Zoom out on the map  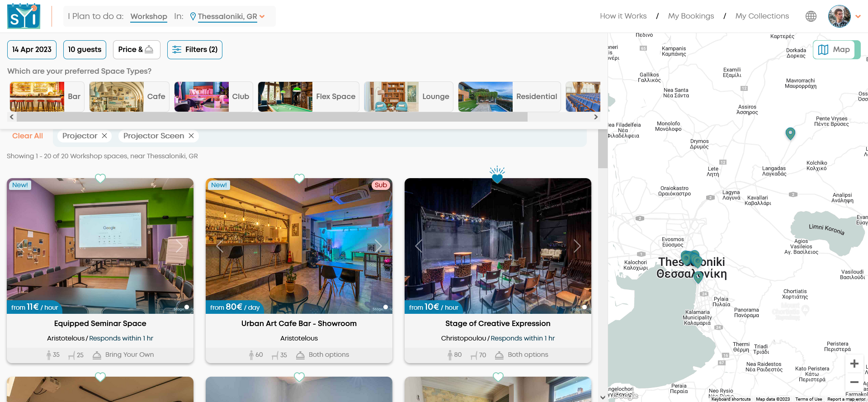point(854,382)
